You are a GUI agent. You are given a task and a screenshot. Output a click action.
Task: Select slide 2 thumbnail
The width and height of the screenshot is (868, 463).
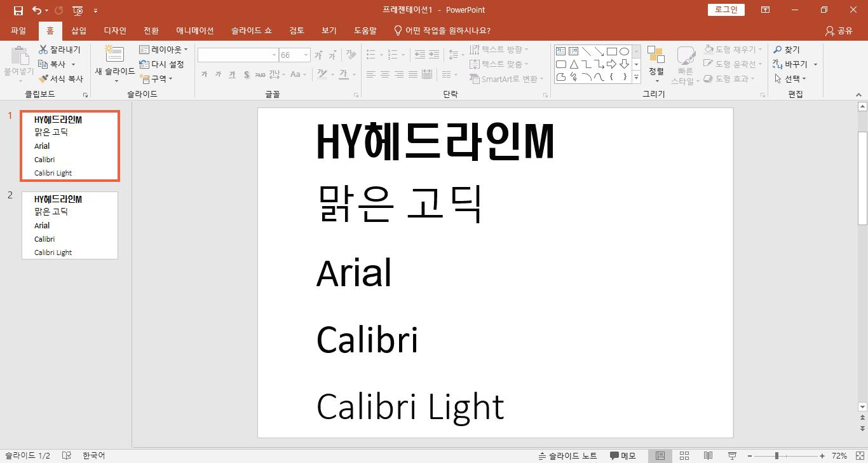click(70, 225)
